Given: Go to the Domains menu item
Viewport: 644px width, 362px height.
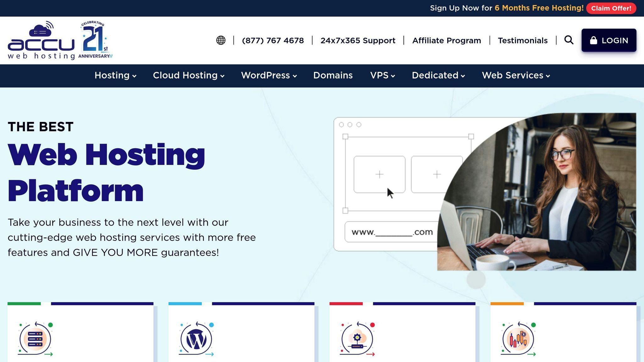Looking at the screenshot, I should tap(333, 75).
